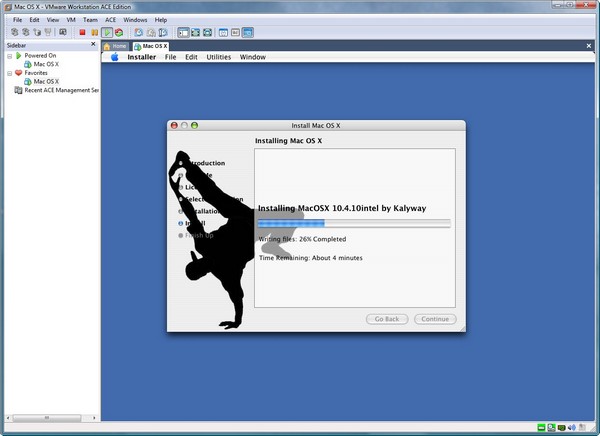
Task: Open the Window menu in the Mac menu bar
Action: (x=253, y=57)
